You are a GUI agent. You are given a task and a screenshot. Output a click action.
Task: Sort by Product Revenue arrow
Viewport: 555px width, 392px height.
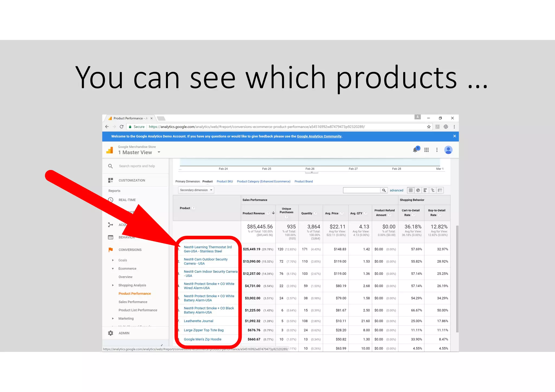click(273, 213)
